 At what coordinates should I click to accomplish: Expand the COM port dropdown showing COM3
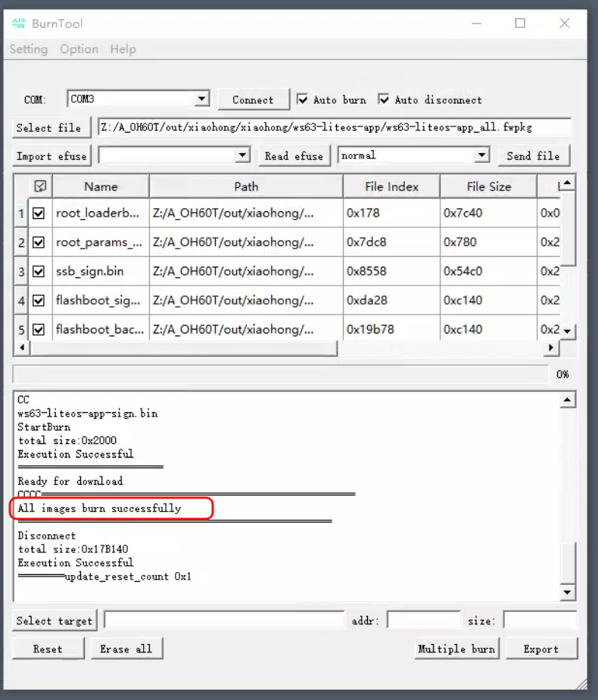(x=202, y=98)
